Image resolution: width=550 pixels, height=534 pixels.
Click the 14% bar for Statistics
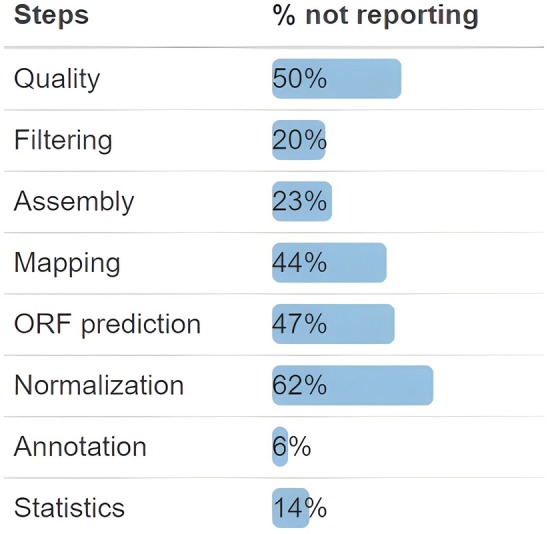tap(290, 508)
